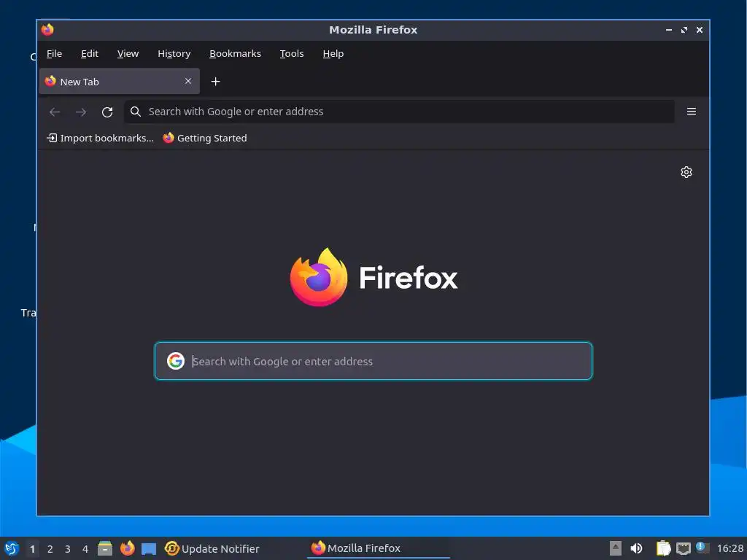This screenshot has width=747, height=560.
Task: Focus the top address bar field
Action: tap(399, 112)
